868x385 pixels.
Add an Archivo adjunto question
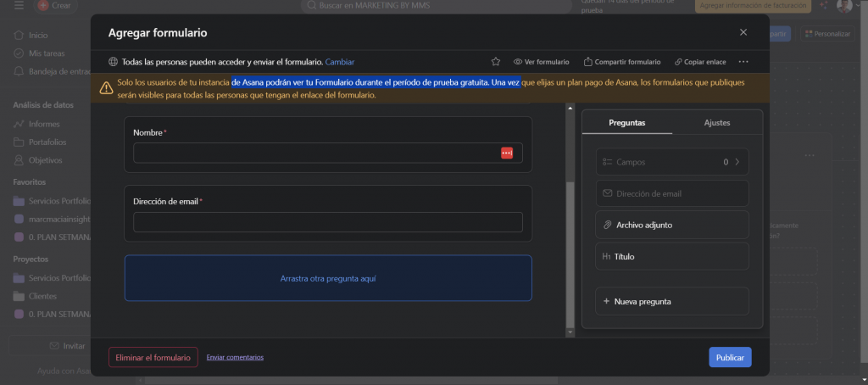pyautogui.click(x=672, y=225)
